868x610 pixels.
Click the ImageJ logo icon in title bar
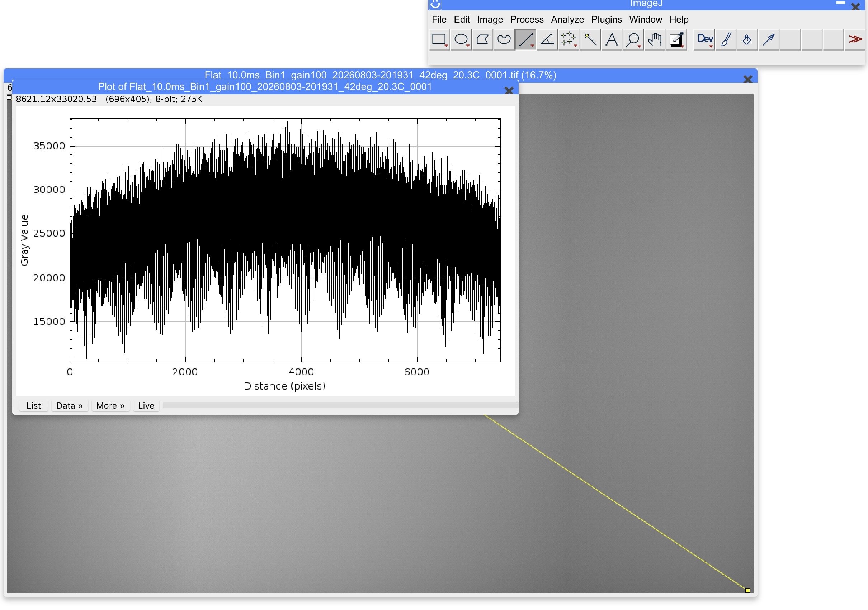(x=435, y=4)
